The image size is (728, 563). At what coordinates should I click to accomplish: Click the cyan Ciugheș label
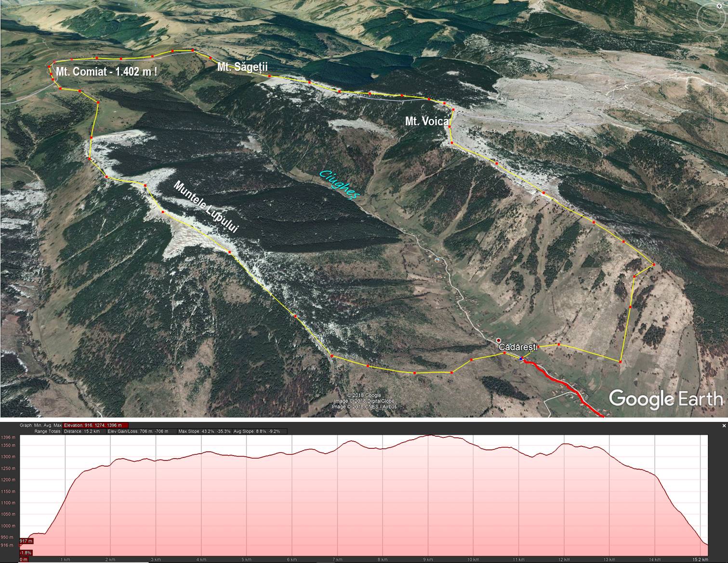click(340, 184)
